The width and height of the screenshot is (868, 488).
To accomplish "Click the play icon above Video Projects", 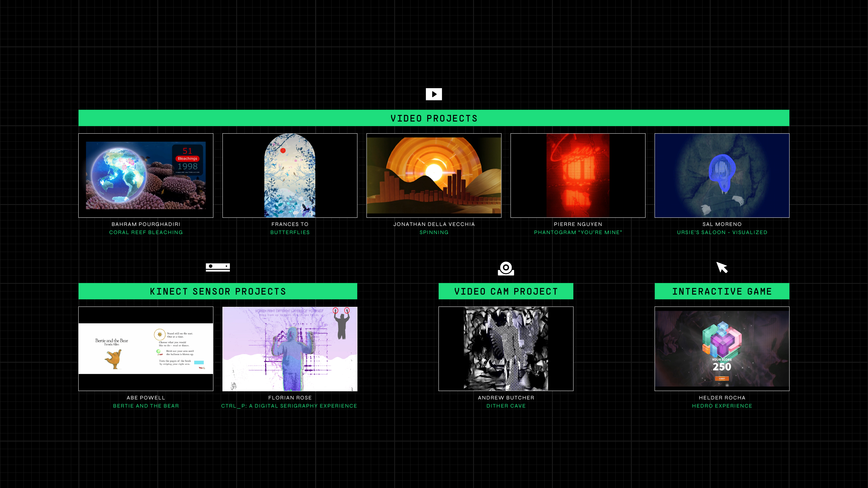I will tap(434, 94).
